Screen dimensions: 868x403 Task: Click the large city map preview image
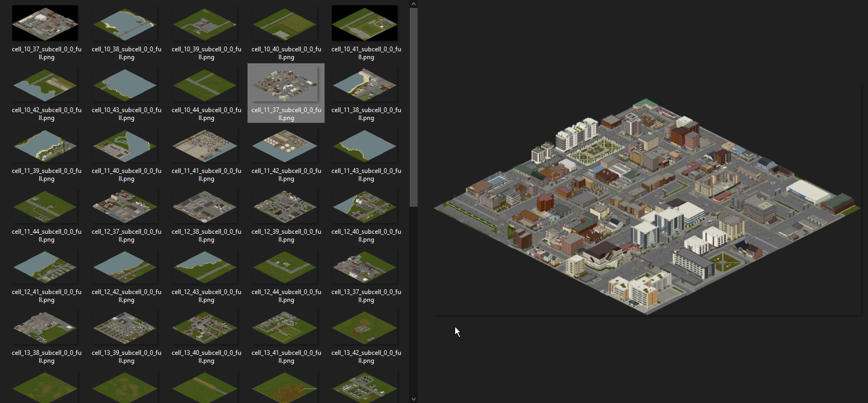point(647,206)
